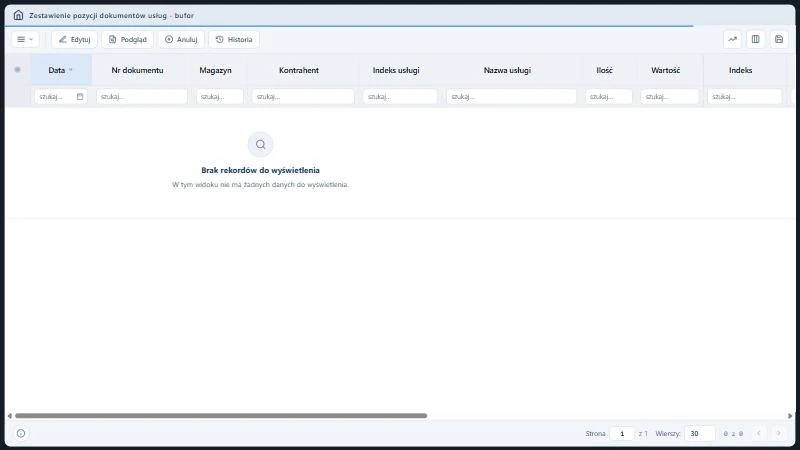Go to the previous page arrow

(x=759, y=434)
